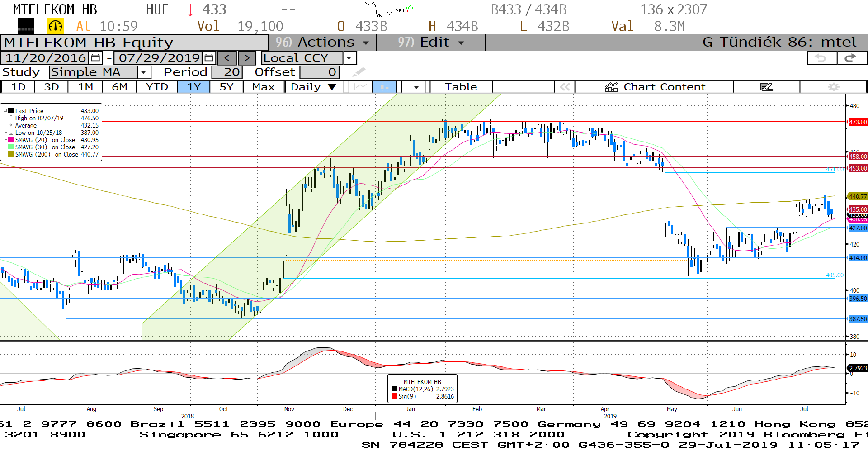Viewport: 868px width, 470px height.
Task: Click the Offset field showing 0
Action: (319, 72)
